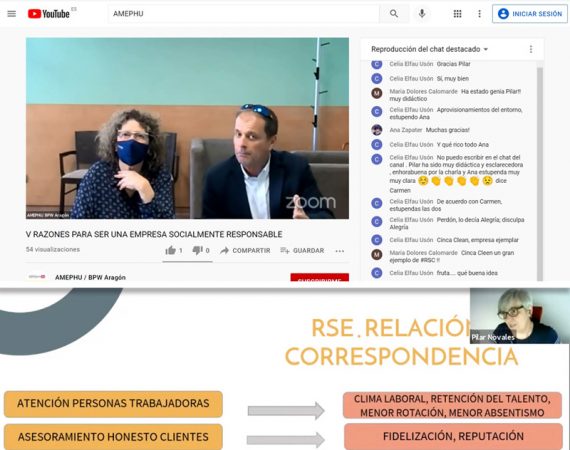Activate voice search microphone
This screenshot has height=450, width=570.
click(x=422, y=14)
